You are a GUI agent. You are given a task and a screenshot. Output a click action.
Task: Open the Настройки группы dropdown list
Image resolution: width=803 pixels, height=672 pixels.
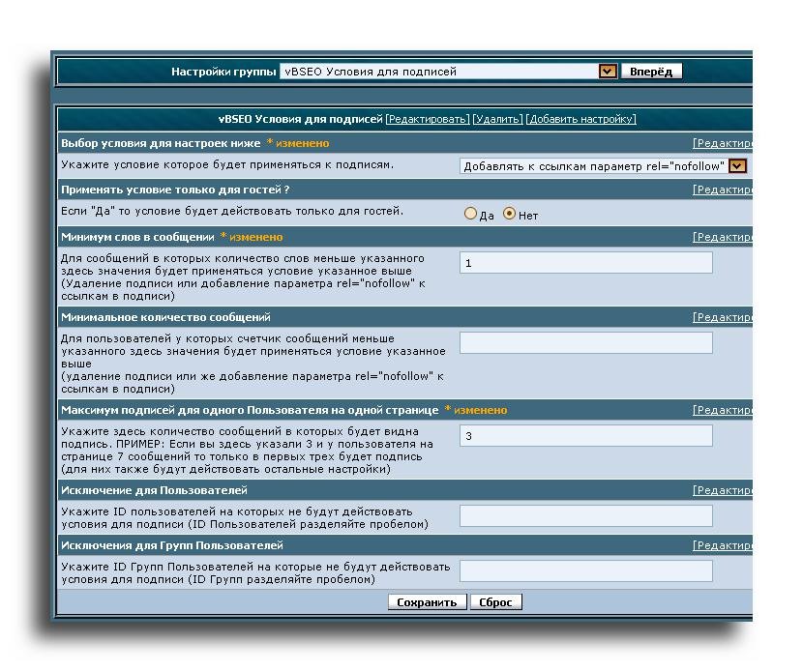click(x=448, y=72)
